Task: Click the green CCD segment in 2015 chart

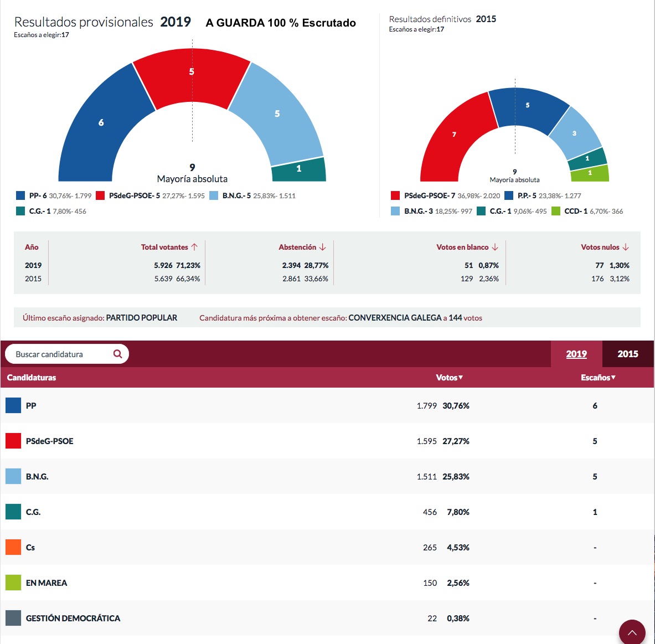Action: [590, 174]
